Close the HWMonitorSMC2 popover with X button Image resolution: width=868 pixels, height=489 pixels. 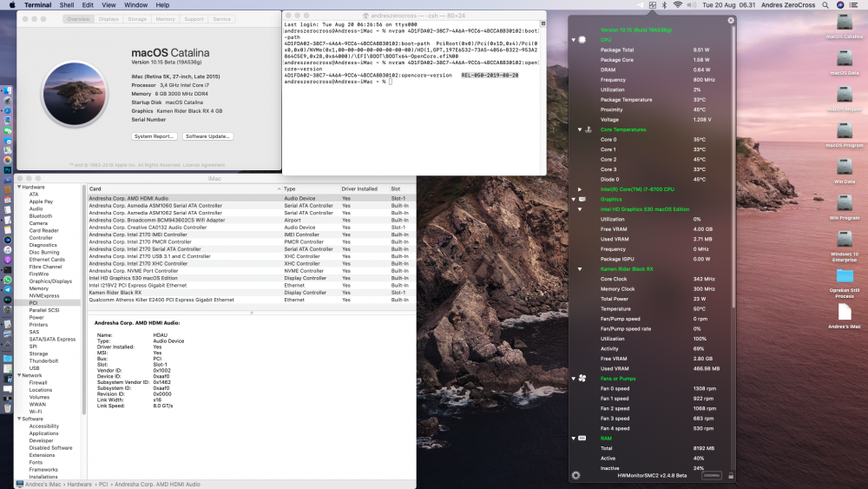pyautogui.click(x=731, y=20)
